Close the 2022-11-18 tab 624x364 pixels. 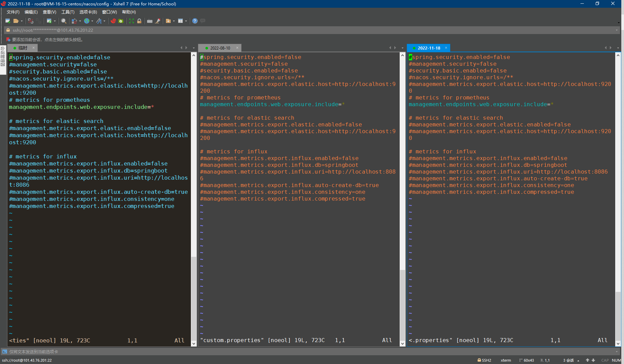(x=446, y=48)
